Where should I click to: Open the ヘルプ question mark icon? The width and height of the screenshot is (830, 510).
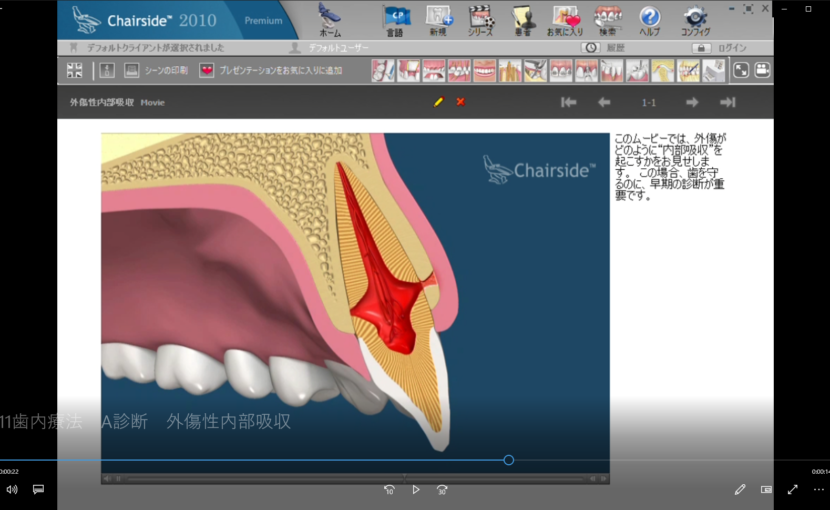click(x=649, y=21)
